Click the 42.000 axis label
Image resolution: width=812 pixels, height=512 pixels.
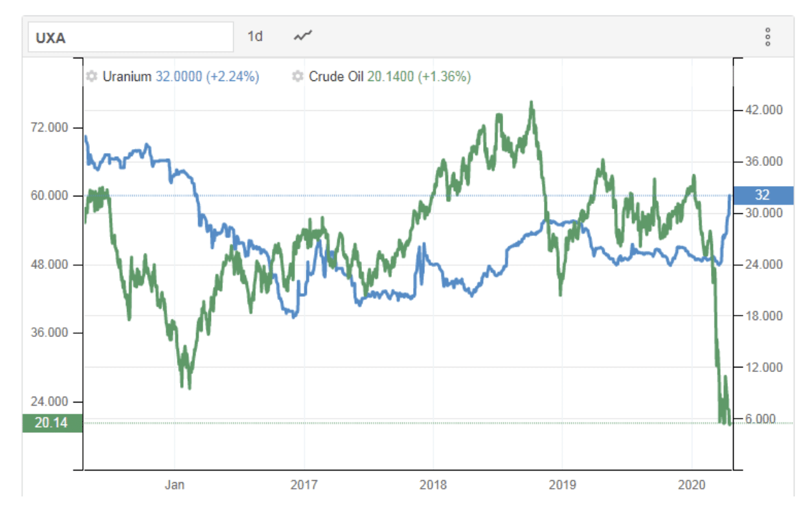[x=764, y=110]
